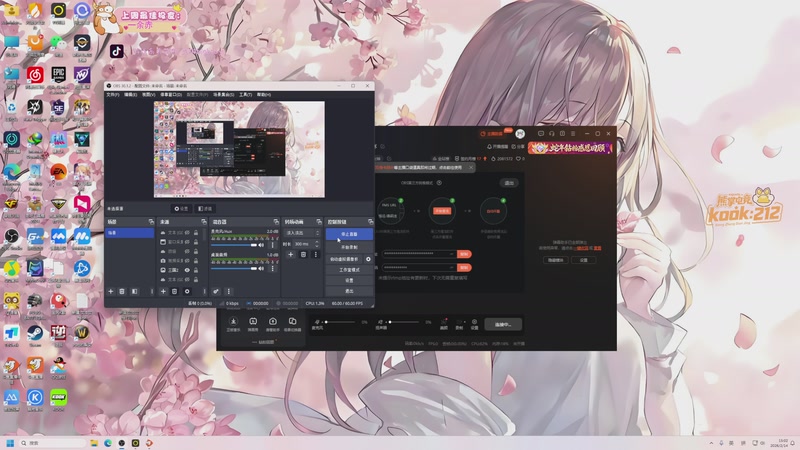Toggle the lock on the camera capture source
800x450 pixels.
pos(196,260)
